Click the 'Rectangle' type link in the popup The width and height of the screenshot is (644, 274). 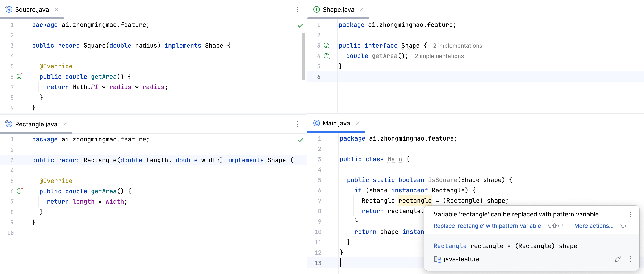coord(450,246)
